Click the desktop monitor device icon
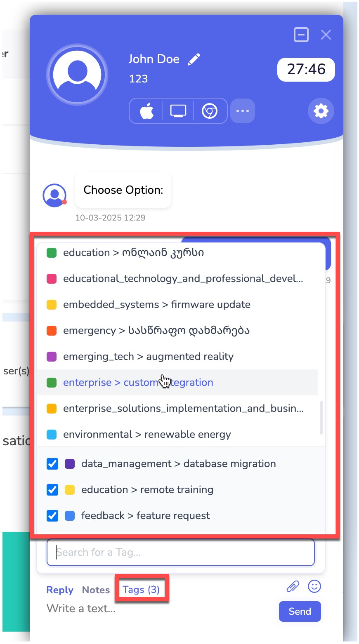 [178, 111]
